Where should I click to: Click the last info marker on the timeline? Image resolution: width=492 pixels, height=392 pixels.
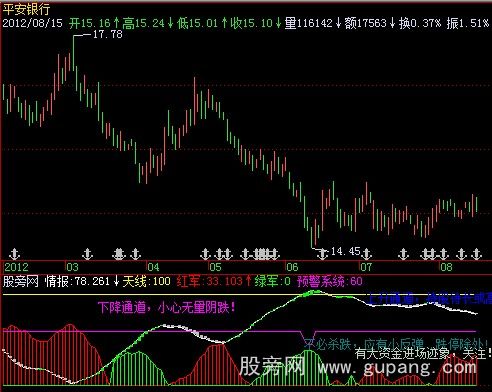477,254
